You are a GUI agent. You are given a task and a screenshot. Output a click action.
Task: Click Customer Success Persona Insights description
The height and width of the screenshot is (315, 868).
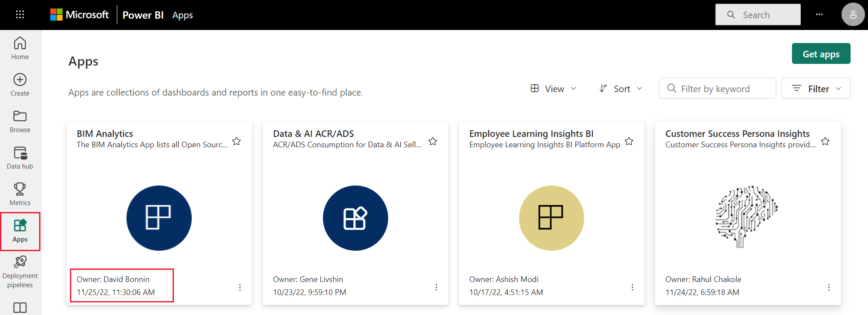coord(741,145)
